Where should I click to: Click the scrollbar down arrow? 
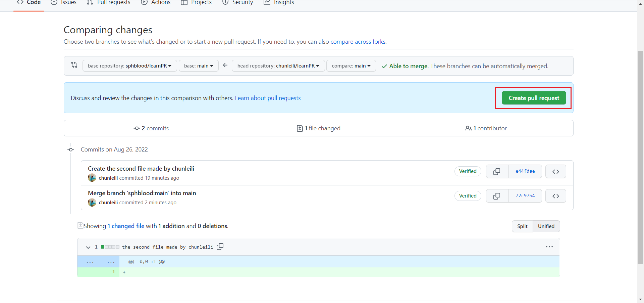[x=640, y=299]
